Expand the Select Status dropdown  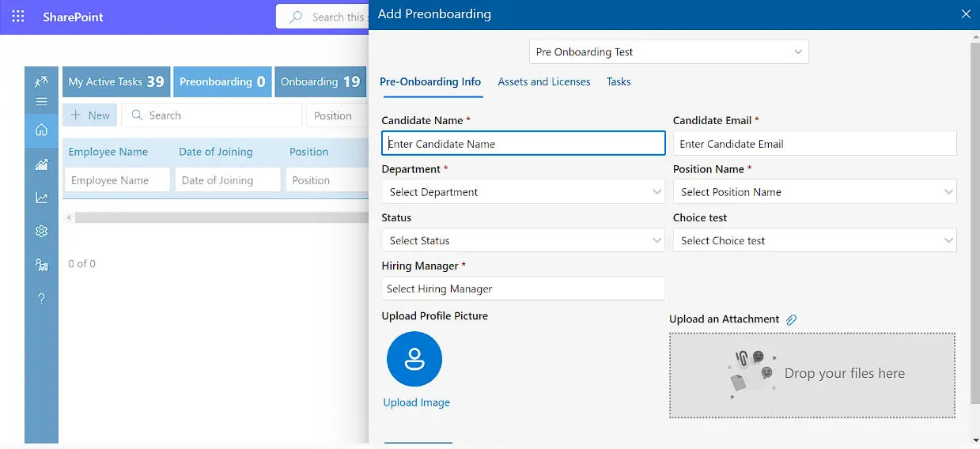[522, 240]
